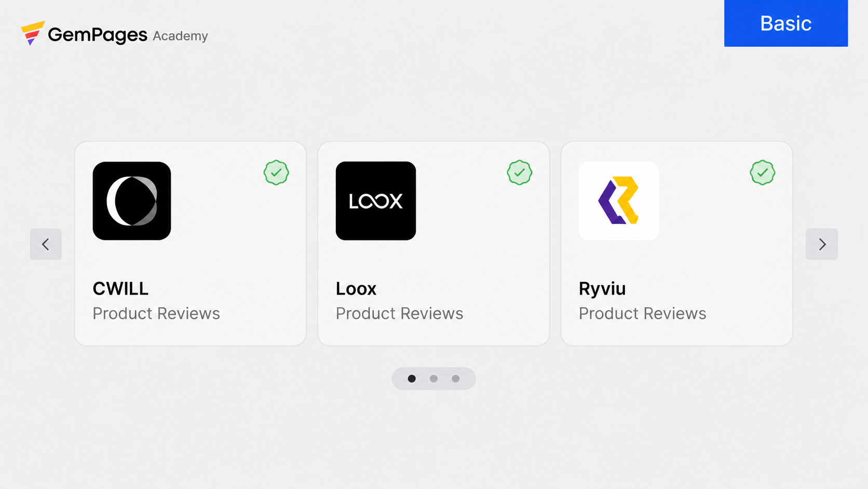Click the CWILL app logo icon
Image resolution: width=868 pixels, height=489 pixels.
(132, 201)
